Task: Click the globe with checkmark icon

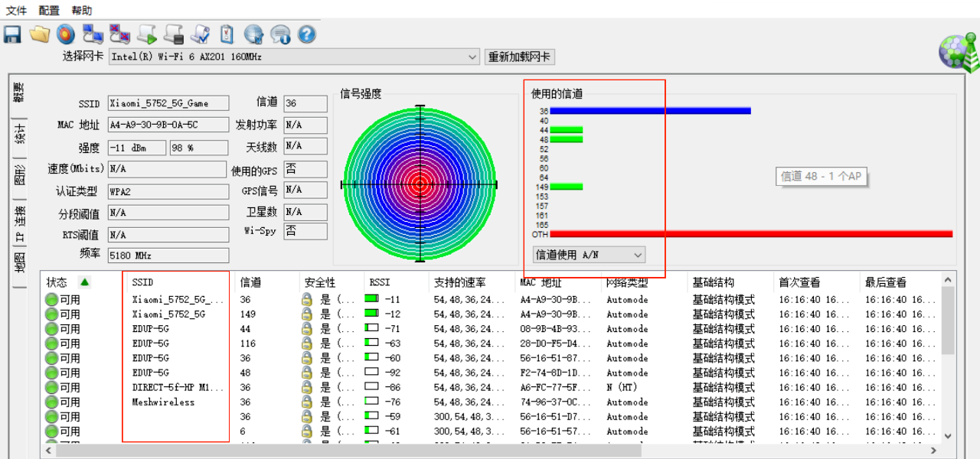Action: (x=253, y=34)
